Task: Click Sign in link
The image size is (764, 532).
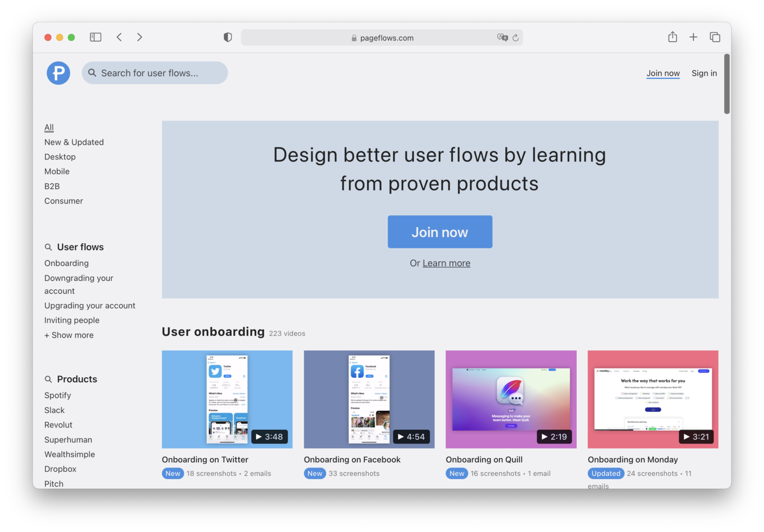Action: [704, 73]
